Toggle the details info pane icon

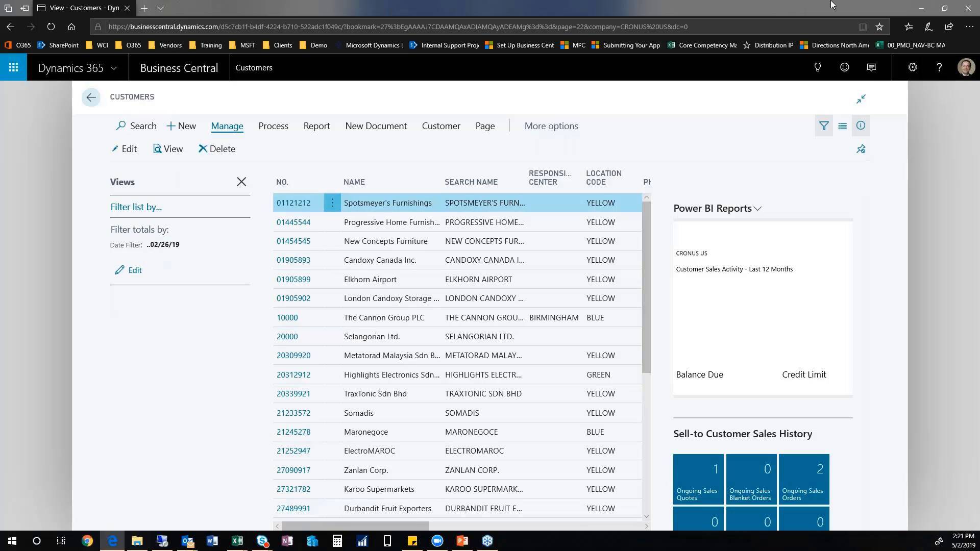point(861,126)
